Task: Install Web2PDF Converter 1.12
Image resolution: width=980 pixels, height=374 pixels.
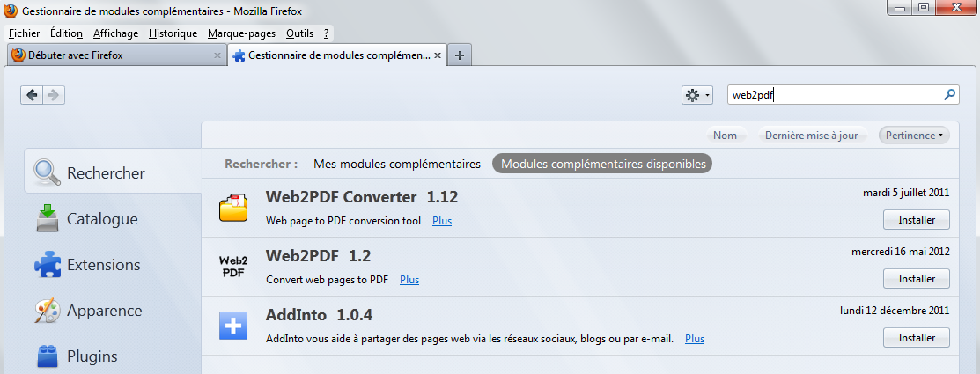Action: click(x=917, y=220)
